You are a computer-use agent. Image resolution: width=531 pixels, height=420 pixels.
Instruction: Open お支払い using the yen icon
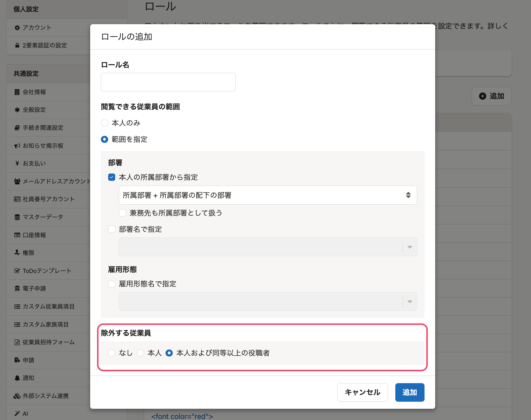[x=17, y=163]
